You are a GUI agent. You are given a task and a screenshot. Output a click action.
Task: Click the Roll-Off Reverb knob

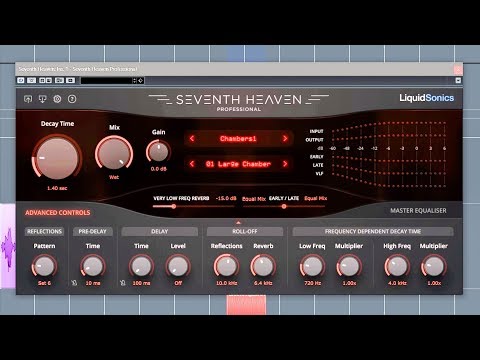coord(263,266)
